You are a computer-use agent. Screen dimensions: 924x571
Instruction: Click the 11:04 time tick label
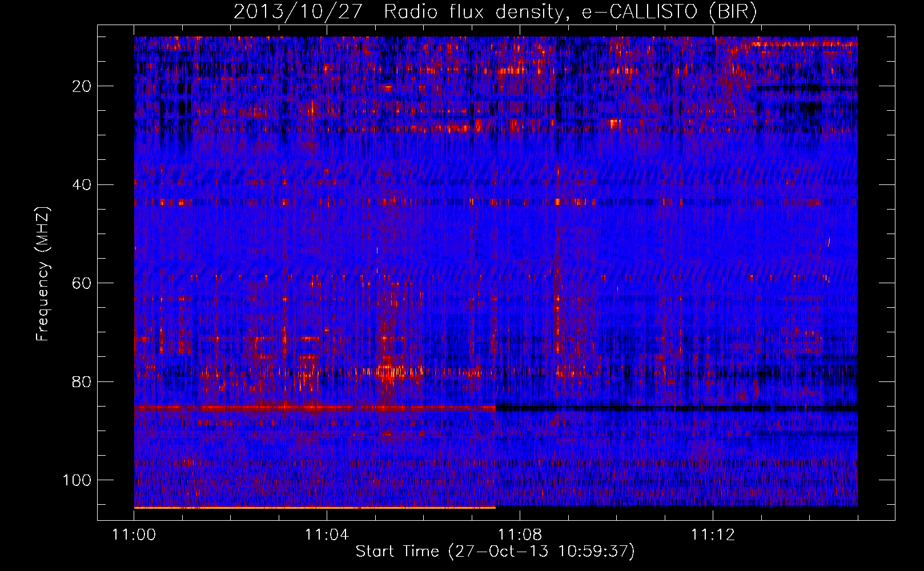(x=327, y=535)
